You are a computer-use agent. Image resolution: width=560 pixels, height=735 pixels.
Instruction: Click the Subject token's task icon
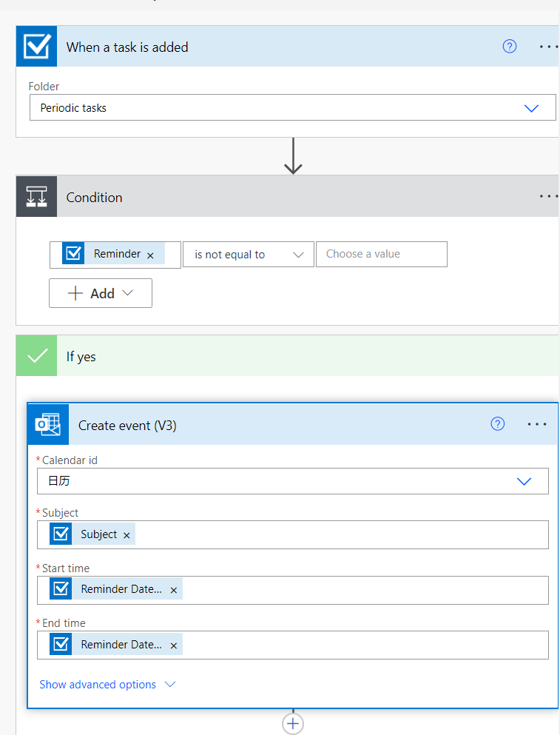coord(61,534)
